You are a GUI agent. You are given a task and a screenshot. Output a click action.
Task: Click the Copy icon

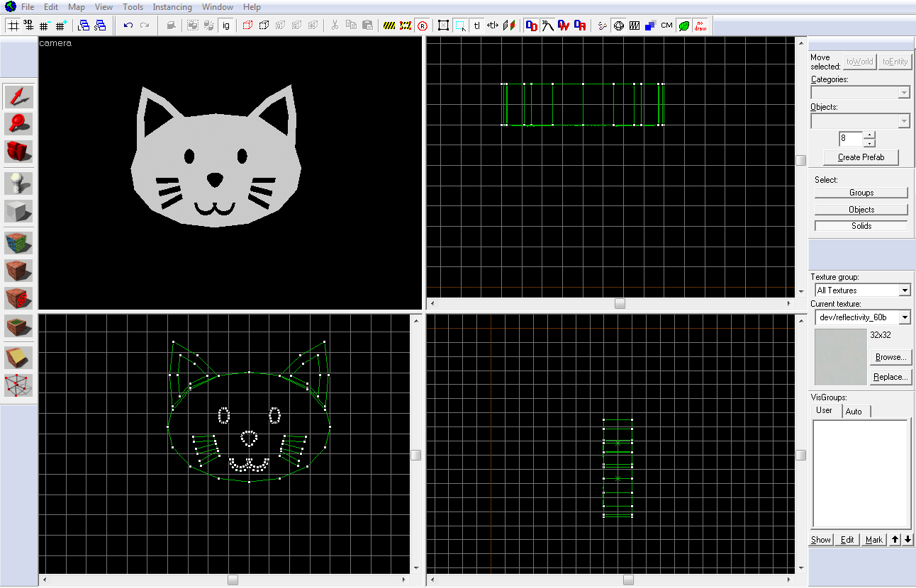click(x=351, y=26)
